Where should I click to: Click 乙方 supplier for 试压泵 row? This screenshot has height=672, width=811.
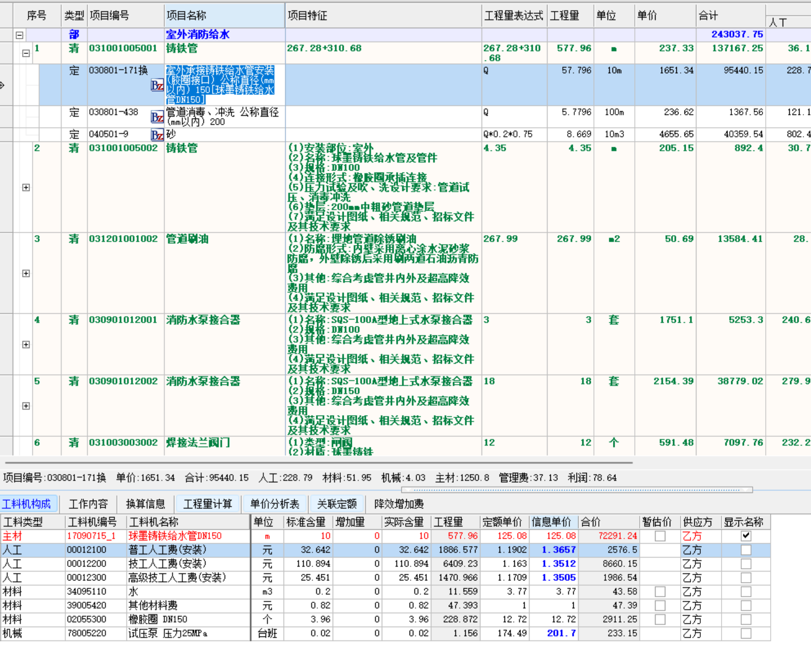click(692, 633)
